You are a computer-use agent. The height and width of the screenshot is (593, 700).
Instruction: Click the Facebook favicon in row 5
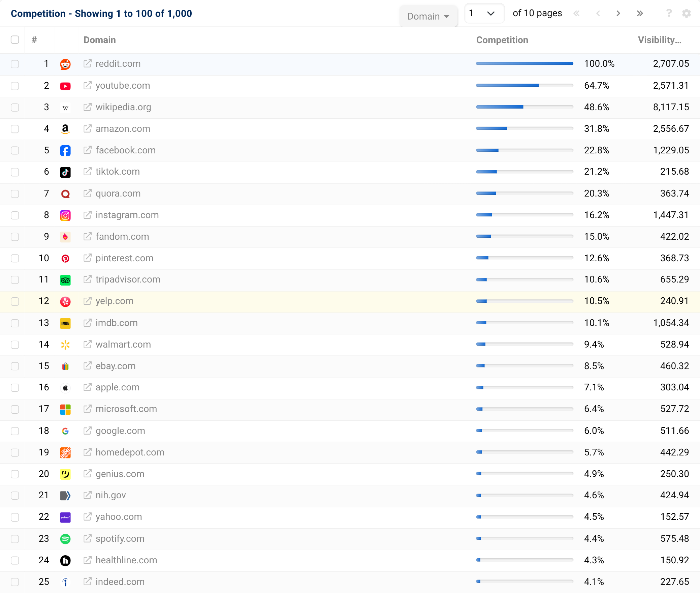click(x=65, y=150)
